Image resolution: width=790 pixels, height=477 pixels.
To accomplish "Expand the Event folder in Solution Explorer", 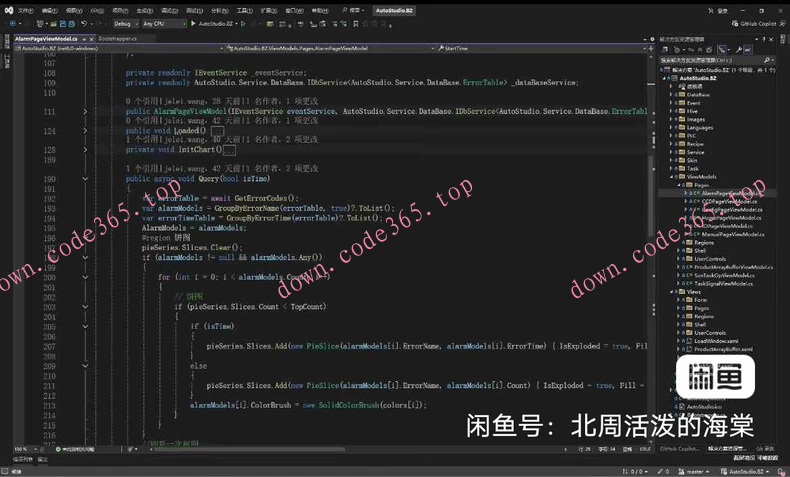I will tap(672, 103).
